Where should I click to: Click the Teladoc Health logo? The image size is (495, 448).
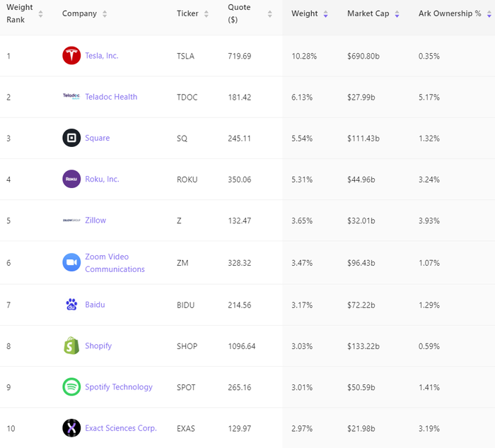(x=71, y=97)
